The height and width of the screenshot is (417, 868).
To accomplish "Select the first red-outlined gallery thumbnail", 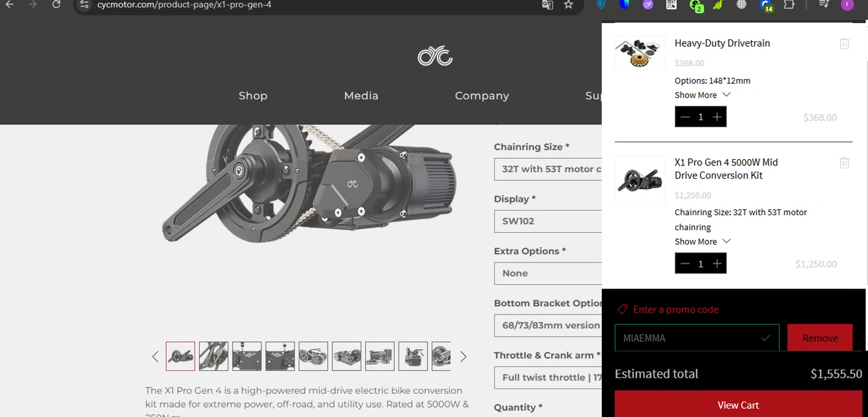I will click(181, 356).
